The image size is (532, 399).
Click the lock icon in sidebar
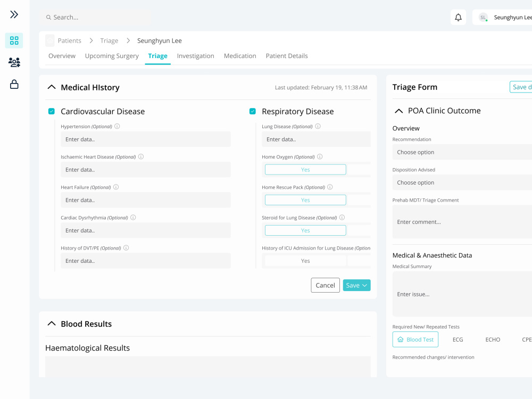[x=14, y=84]
